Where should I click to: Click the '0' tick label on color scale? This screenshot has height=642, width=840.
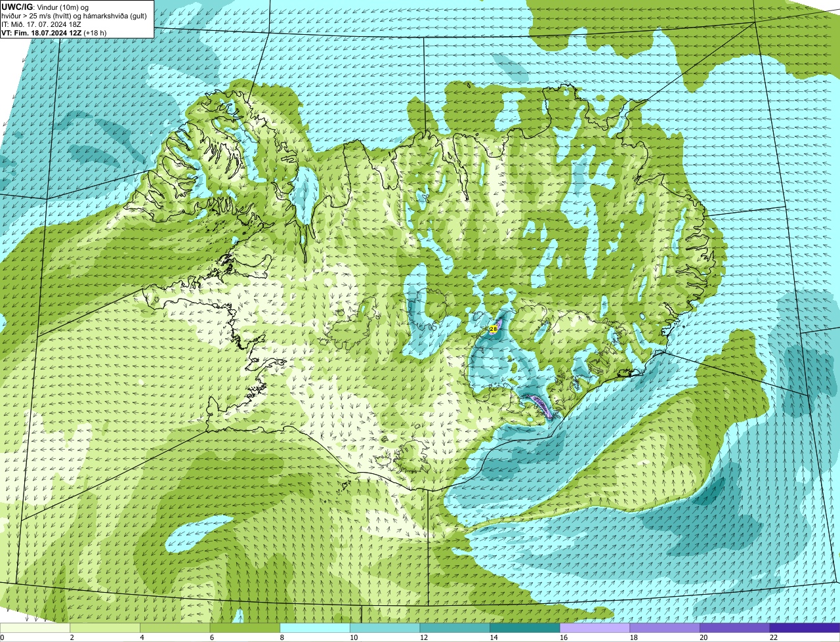(2, 637)
